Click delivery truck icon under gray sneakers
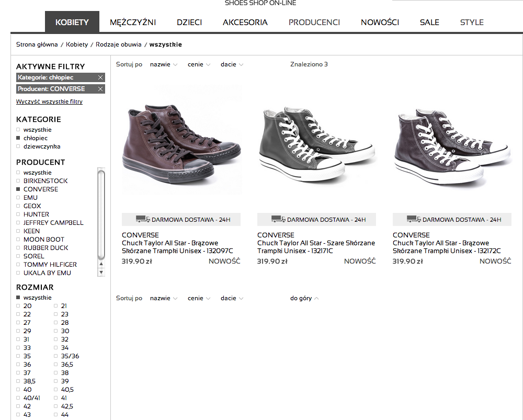523x420 pixels. 278,220
